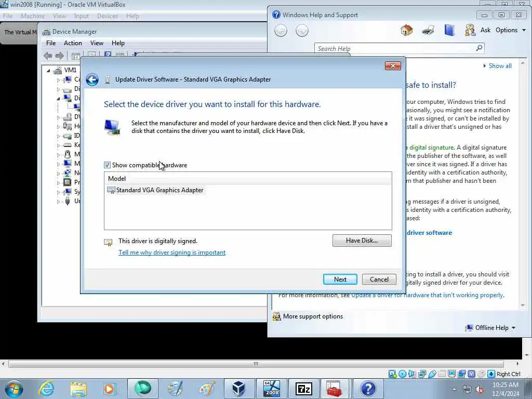Viewport: 532px width, 399px height.
Task: Open the Server 2008 taskbar icon
Action: pyautogui.click(x=271, y=389)
